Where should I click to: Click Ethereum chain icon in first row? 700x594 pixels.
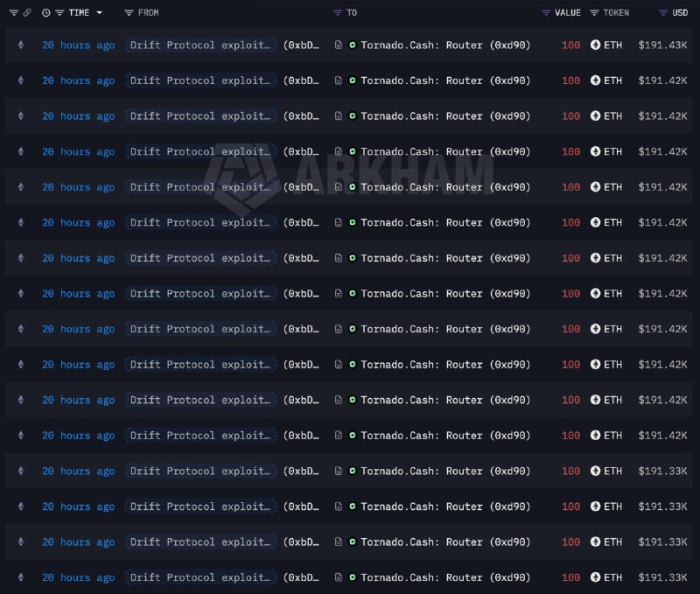point(21,45)
